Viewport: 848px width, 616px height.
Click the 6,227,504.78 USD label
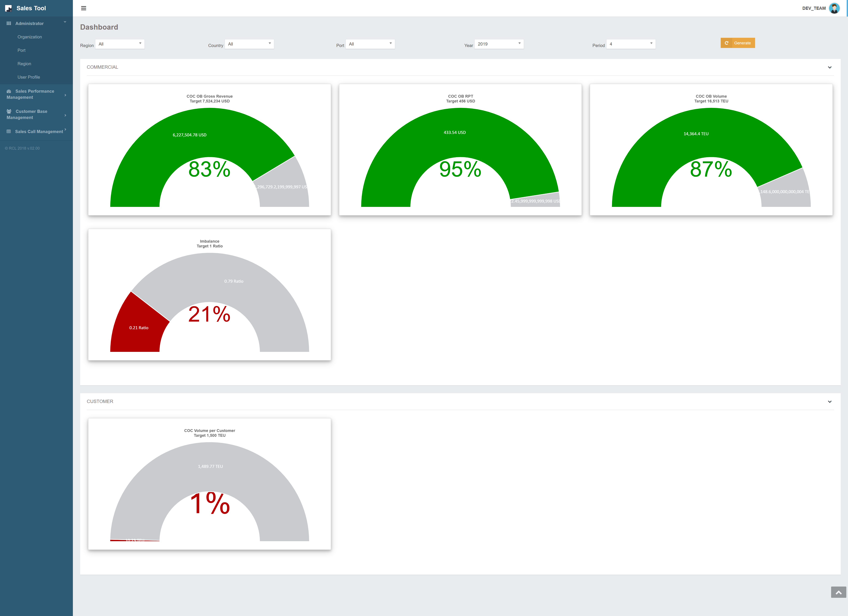tap(190, 135)
